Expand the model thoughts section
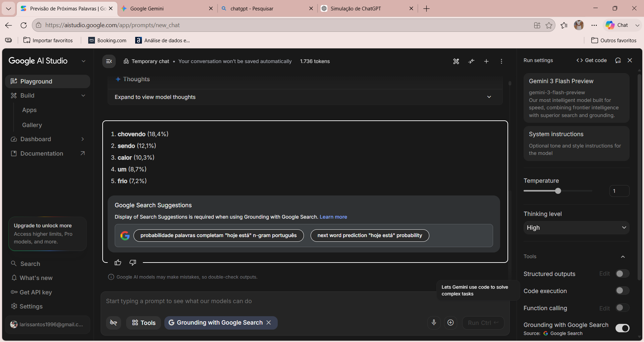 pos(305,97)
